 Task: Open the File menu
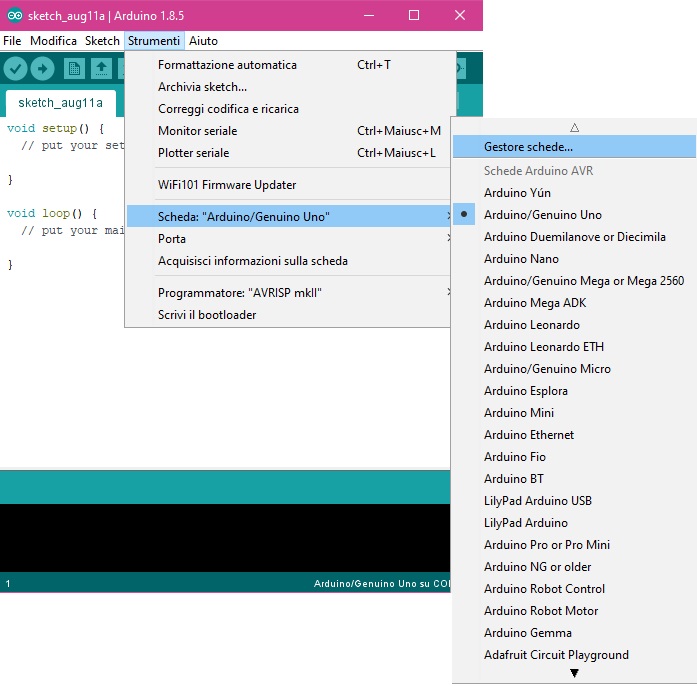(12, 41)
